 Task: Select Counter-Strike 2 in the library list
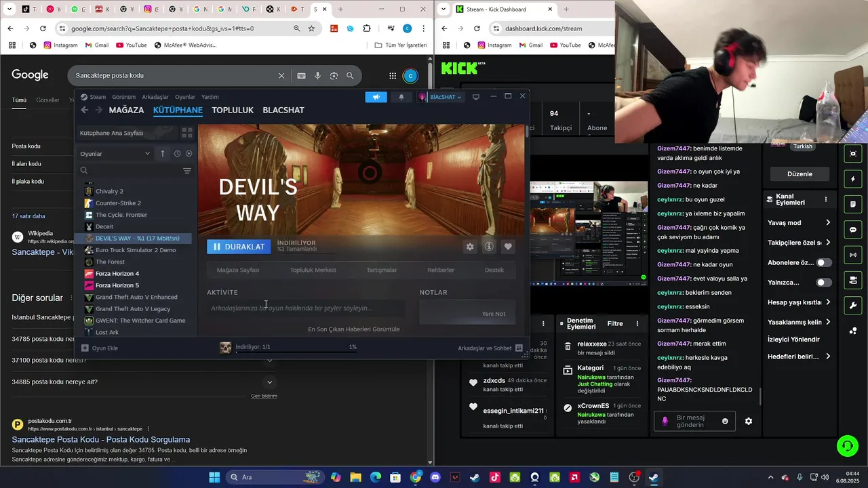pyautogui.click(x=118, y=203)
